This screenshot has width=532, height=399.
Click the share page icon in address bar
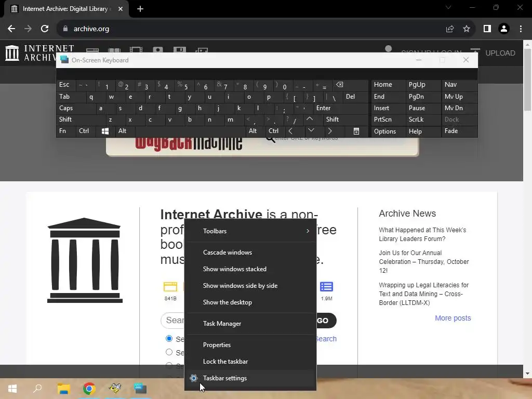point(450,29)
